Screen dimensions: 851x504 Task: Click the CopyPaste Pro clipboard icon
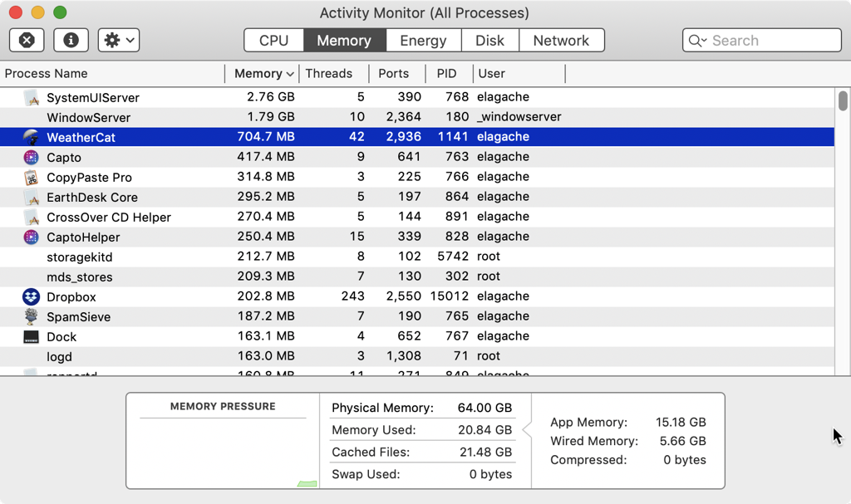[32, 178]
